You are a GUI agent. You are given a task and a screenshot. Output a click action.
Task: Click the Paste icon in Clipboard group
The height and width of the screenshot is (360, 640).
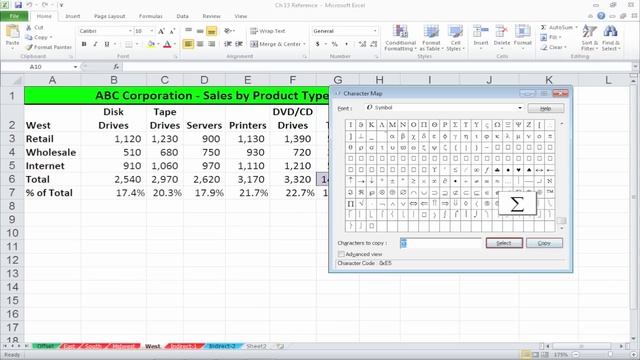(x=12, y=31)
